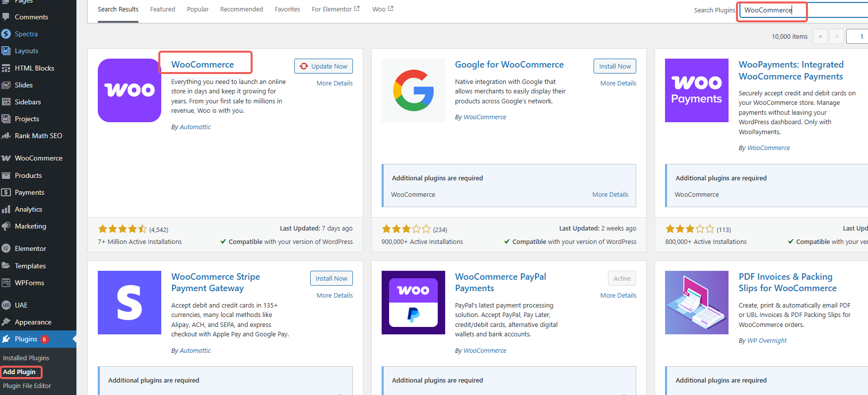
Task: Open More Details for WooCommerce PayPal Payments
Action: coord(618,295)
